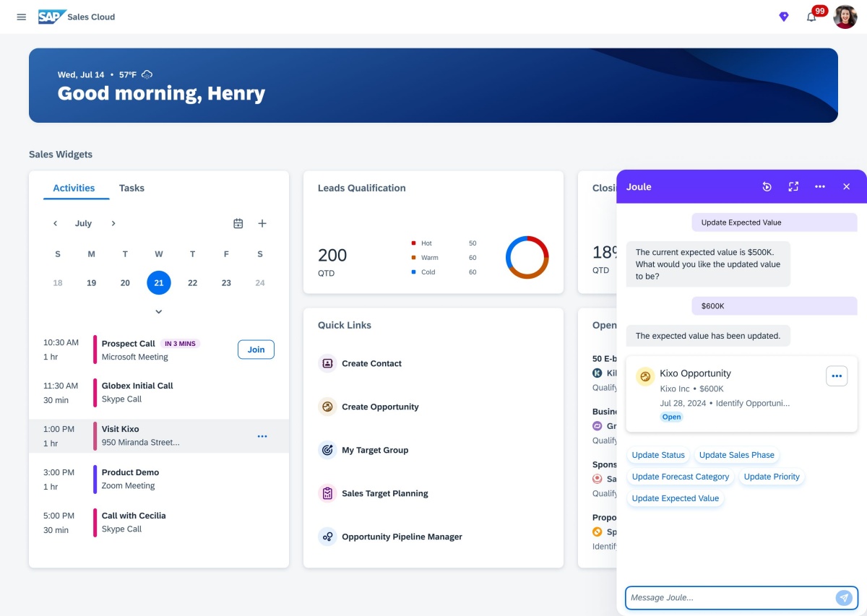Switch to the Activities tab
The image size is (867, 616).
(x=74, y=188)
